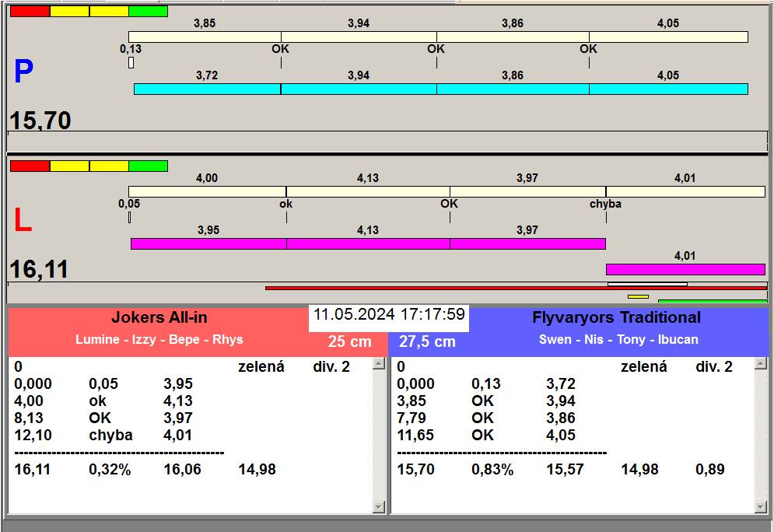Click the 'chyba' pass marker in lane L

605,204
